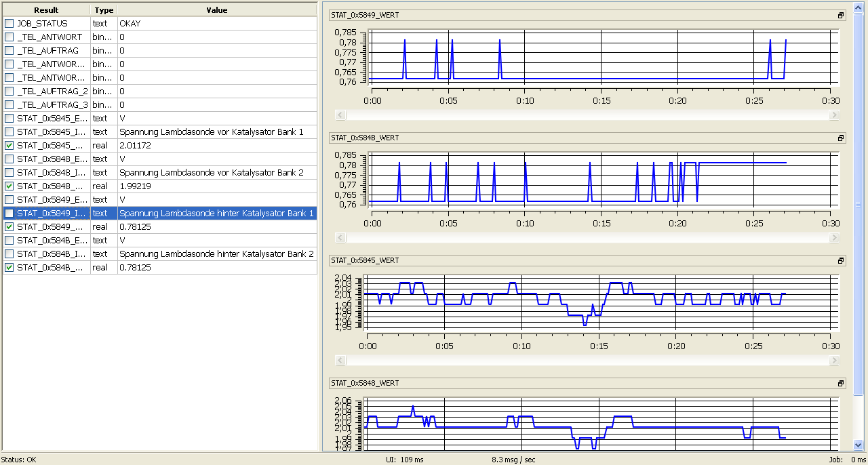The width and height of the screenshot is (868, 465).
Task: Click the STAT_0x5848_WERT chart title bar
Action: pos(587,383)
